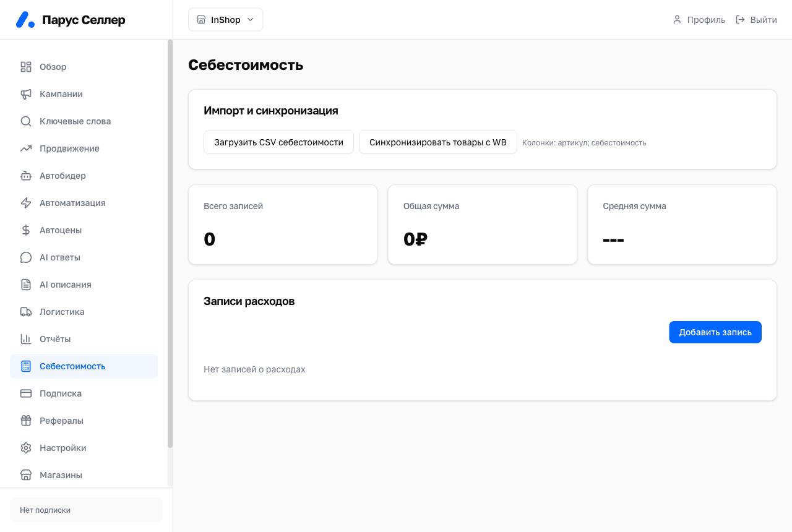
Task: Click the Автоцены dollar icon
Action: point(26,230)
